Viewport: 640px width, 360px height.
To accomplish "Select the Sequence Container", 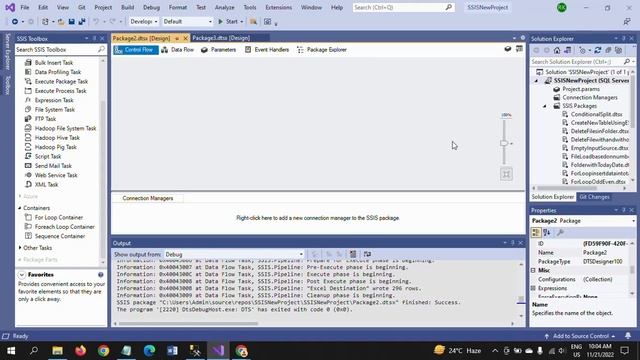I will click(60, 236).
